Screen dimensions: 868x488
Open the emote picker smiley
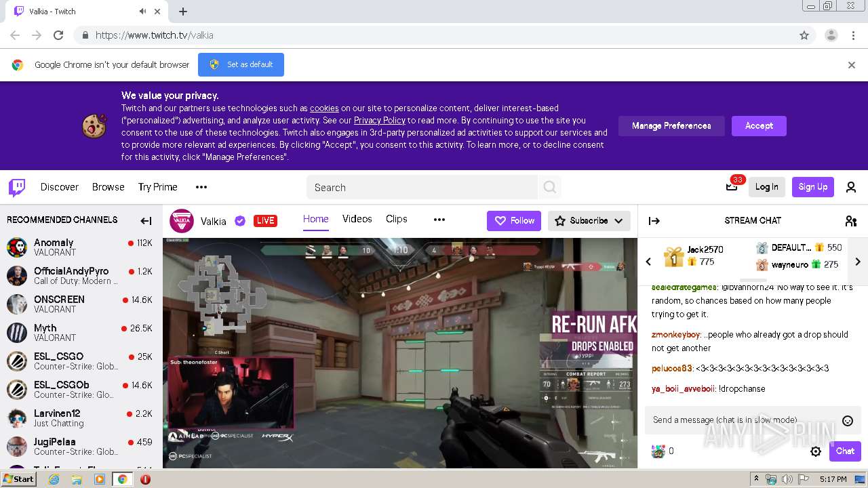click(x=847, y=421)
